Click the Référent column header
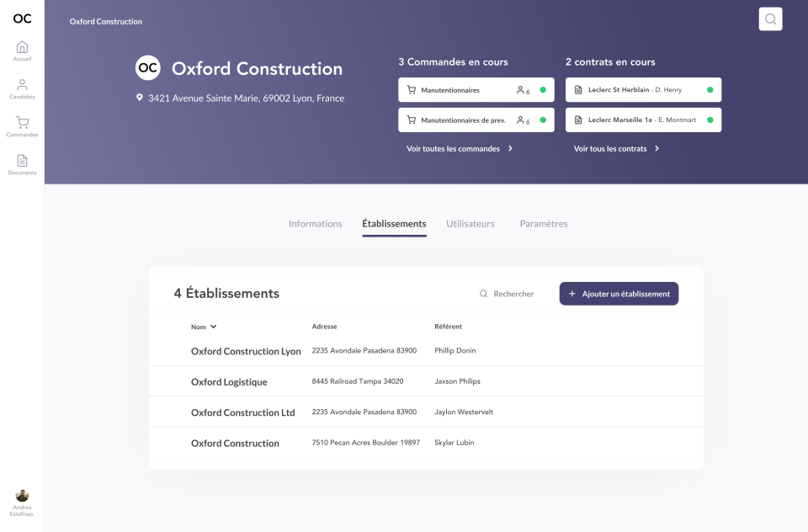This screenshot has width=808, height=532. point(448,327)
